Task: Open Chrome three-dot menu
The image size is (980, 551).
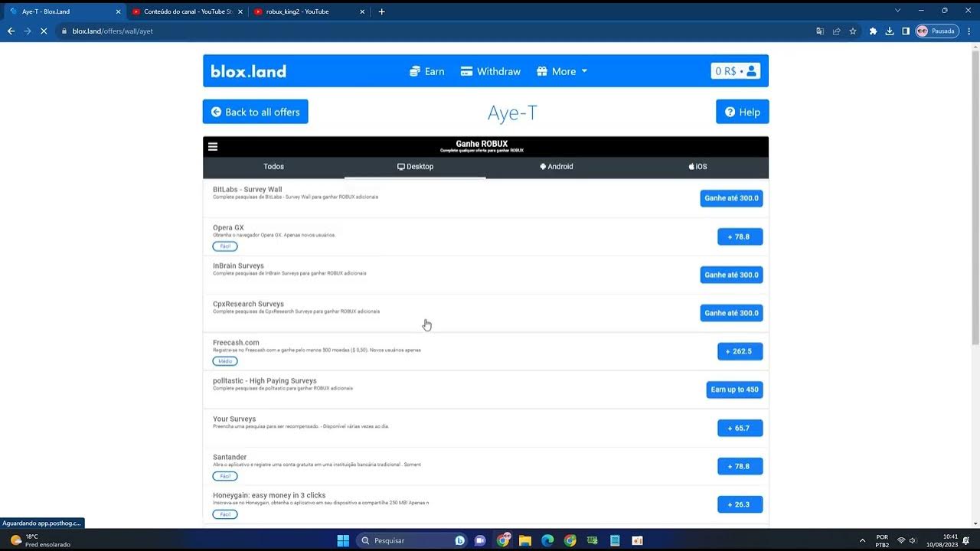Action: [x=969, y=31]
